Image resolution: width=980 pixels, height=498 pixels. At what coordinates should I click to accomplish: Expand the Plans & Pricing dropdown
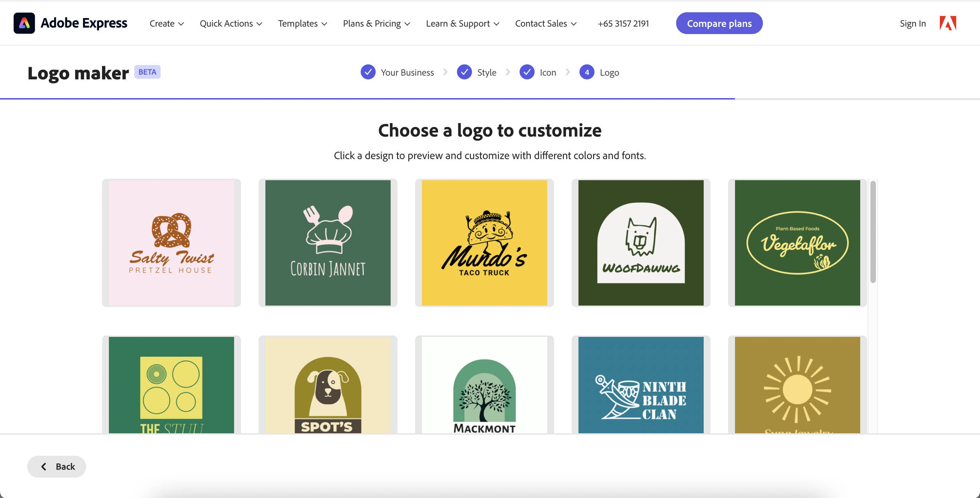[376, 23]
